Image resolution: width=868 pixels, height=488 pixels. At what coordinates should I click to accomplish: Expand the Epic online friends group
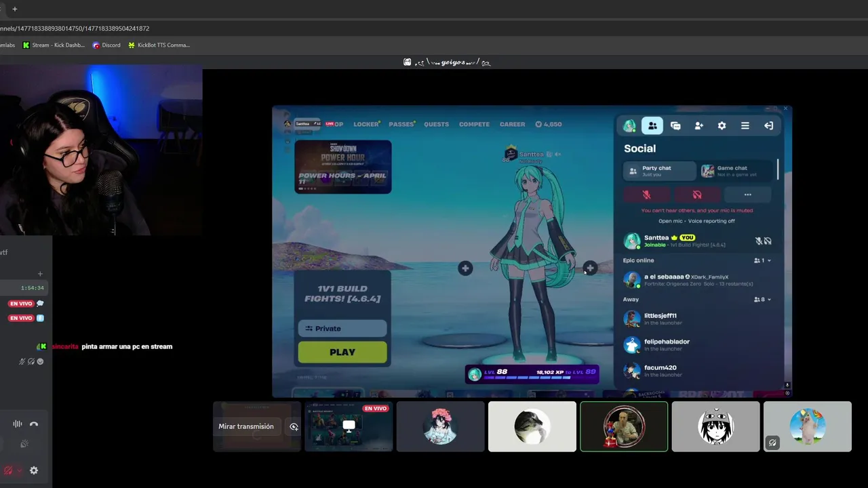point(697,260)
